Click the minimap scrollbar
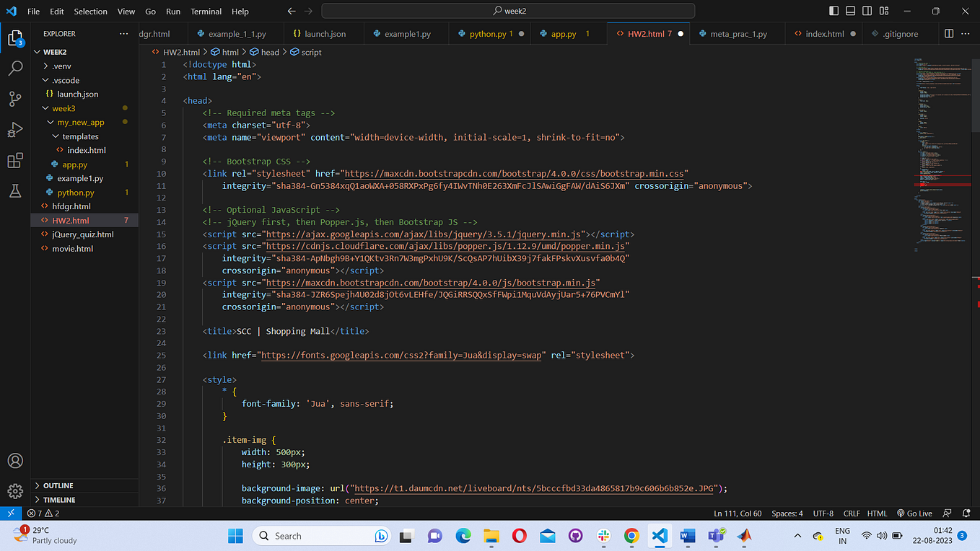Screen dimensions: 980x551 974,94
